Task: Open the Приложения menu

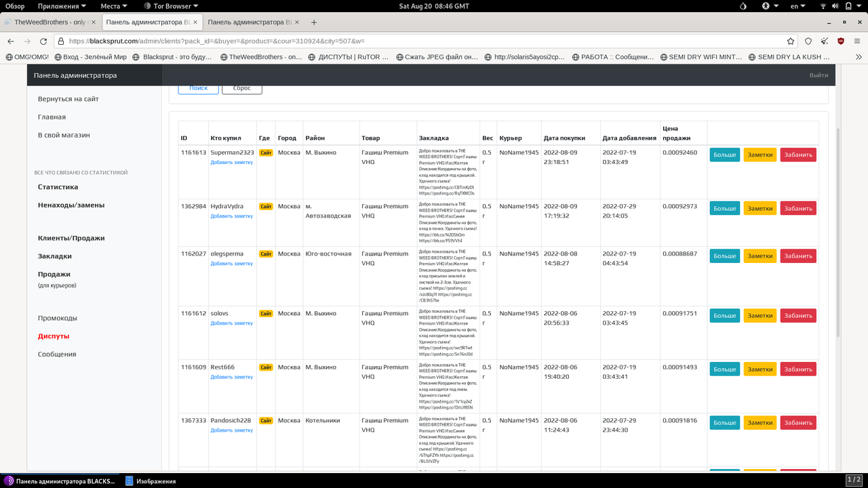Action: (x=62, y=6)
